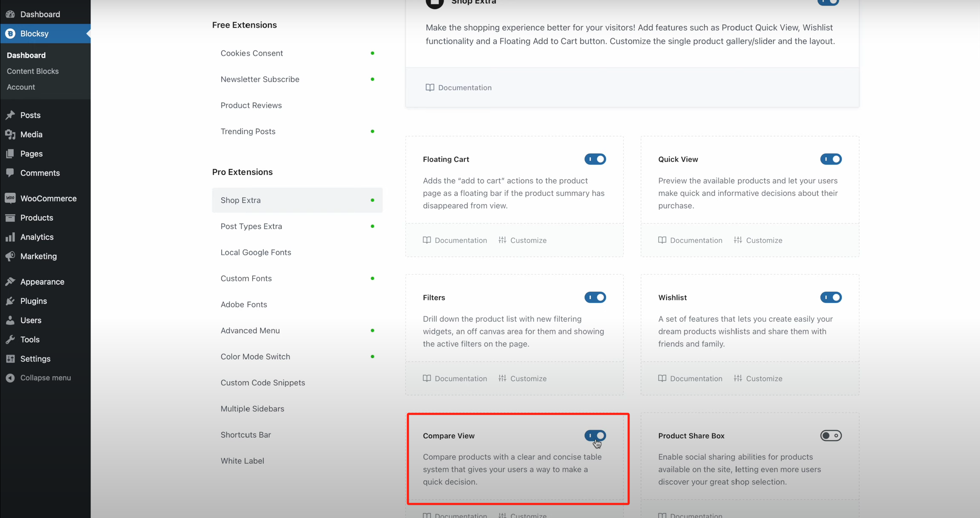This screenshot has height=518, width=980.
Task: Open the WooCommerce sidebar icon
Action: 11,198
